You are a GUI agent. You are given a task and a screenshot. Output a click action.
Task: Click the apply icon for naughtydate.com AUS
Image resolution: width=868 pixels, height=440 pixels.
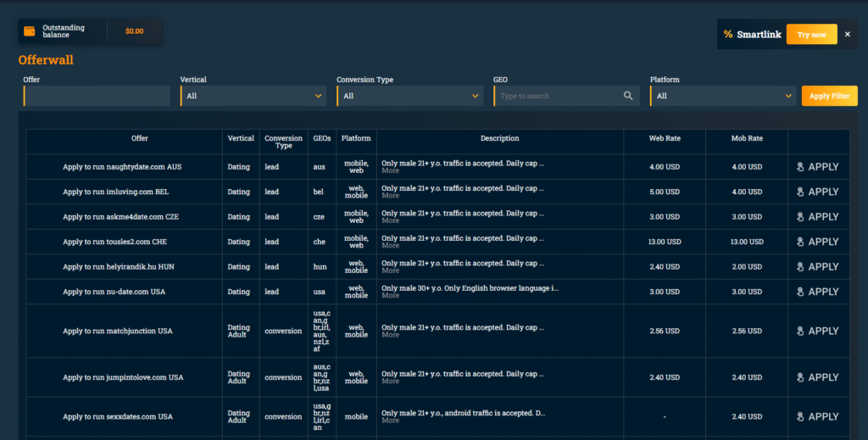coord(800,167)
